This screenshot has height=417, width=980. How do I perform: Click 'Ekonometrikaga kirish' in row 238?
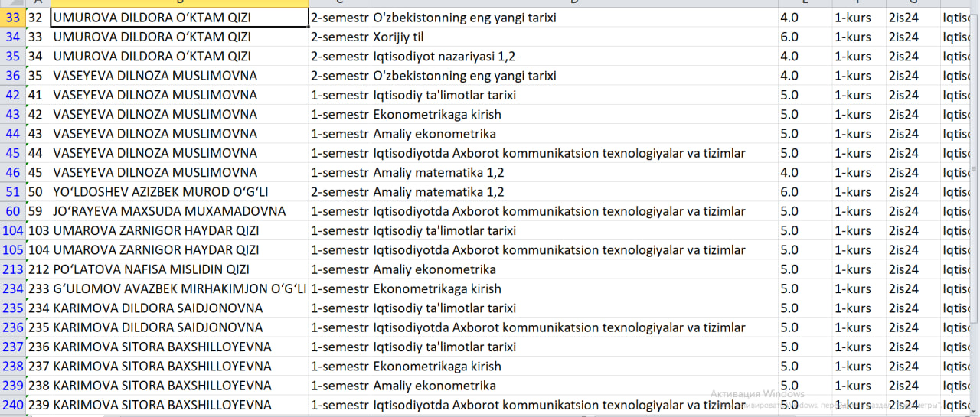pos(574,367)
